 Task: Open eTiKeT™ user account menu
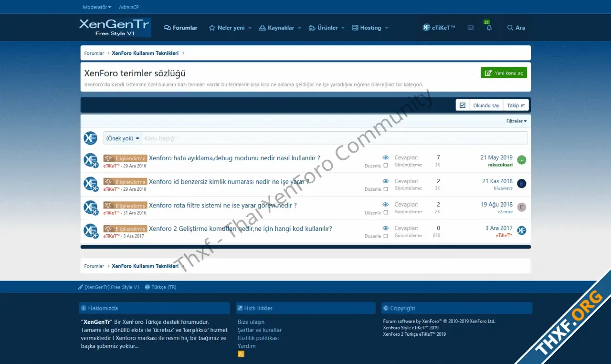439,28
